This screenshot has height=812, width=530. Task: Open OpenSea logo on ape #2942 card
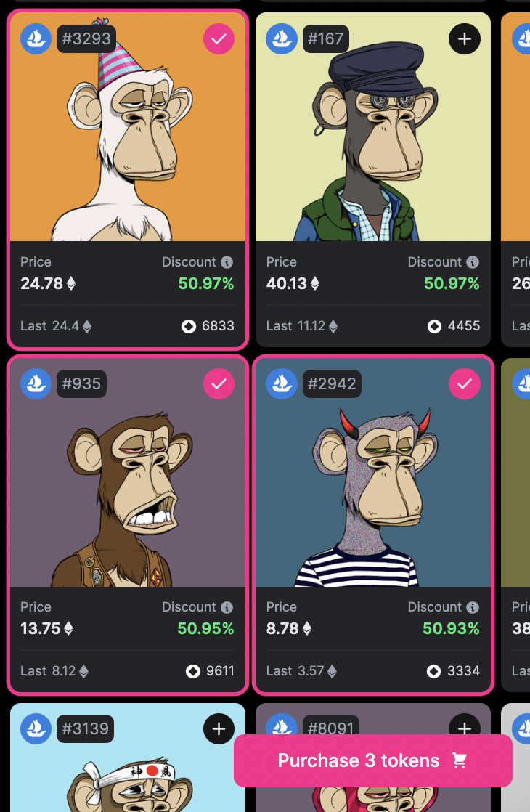coord(282,383)
